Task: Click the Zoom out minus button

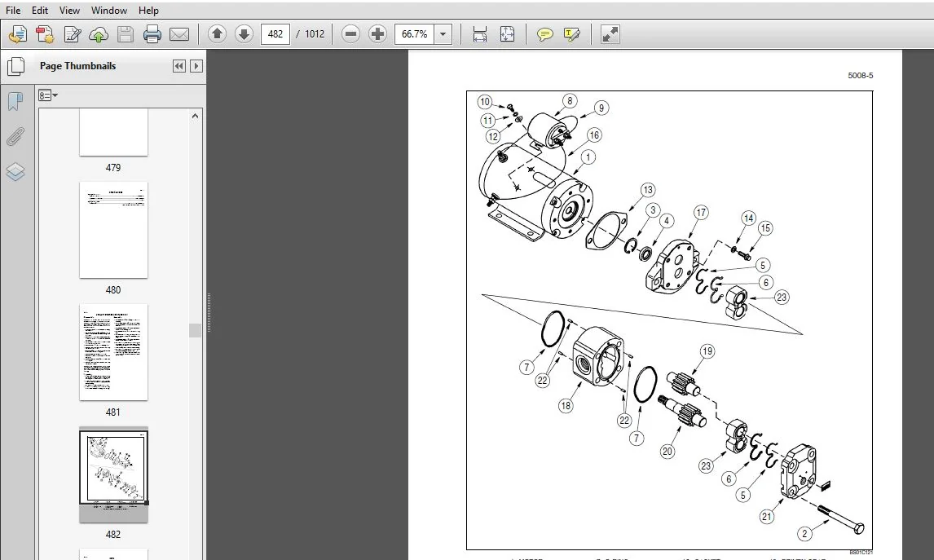Action: point(350,34)
